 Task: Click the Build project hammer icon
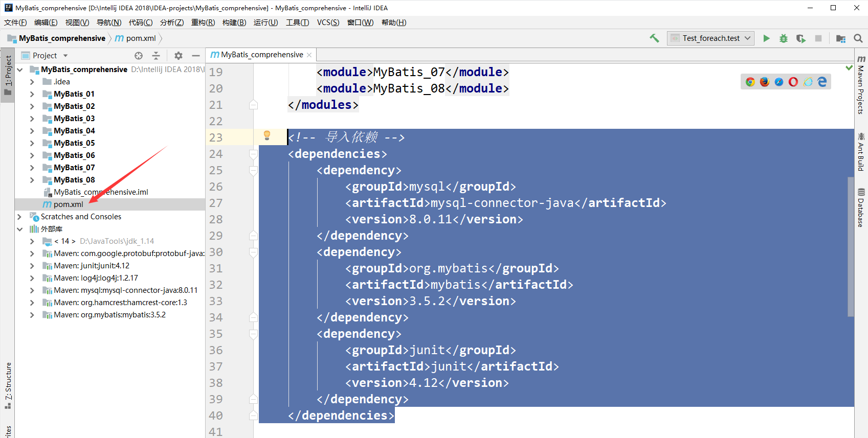pos(654,38)
